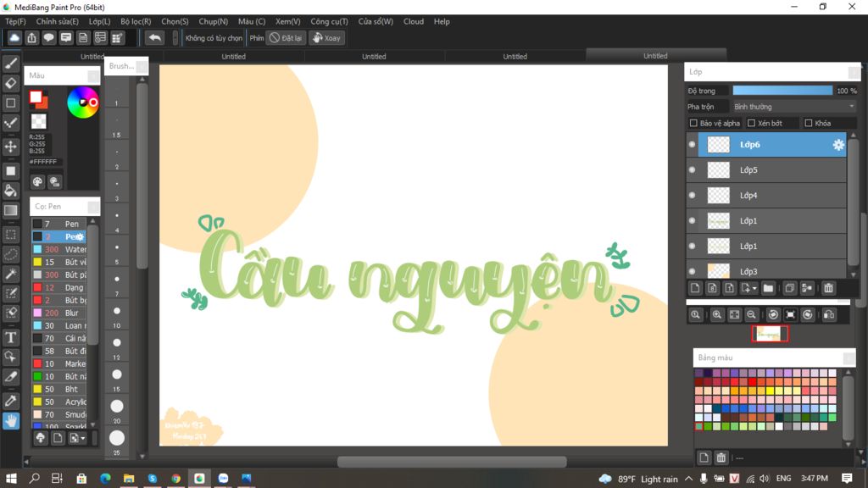The height and width of the screenshot is (488, 868).
Task: Add a layer folder in the layers panel
Action: (768, 288)
